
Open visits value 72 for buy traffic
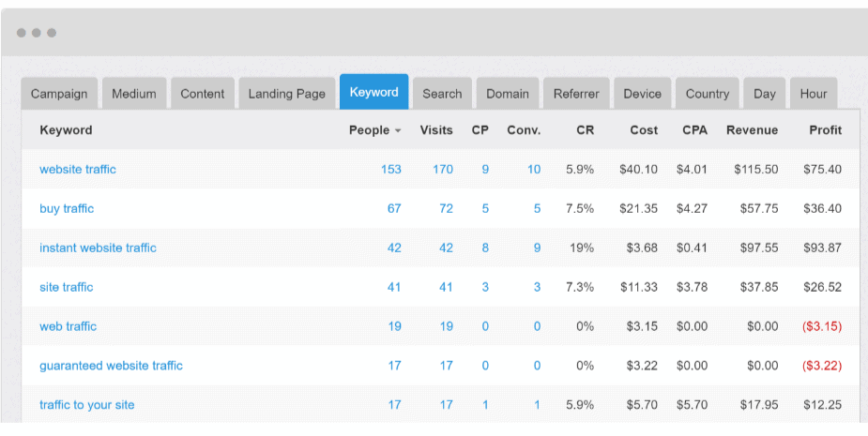446,209
